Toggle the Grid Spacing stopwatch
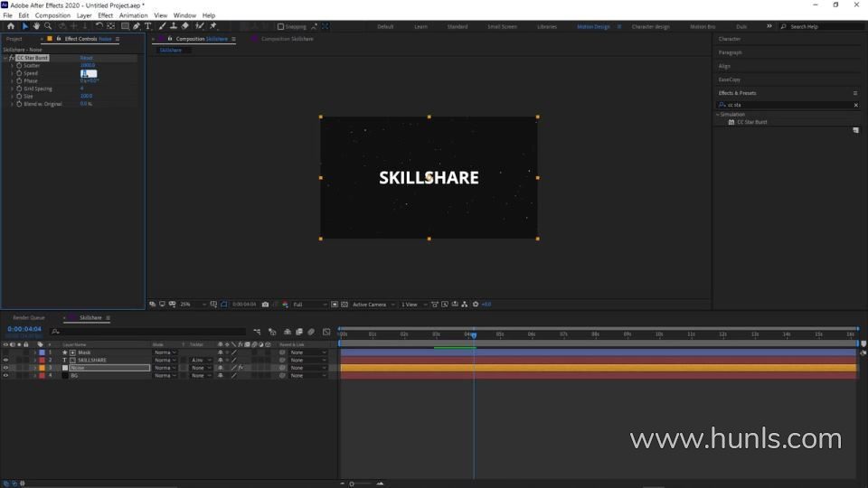 pyautogui.click(x=19, y=89)
